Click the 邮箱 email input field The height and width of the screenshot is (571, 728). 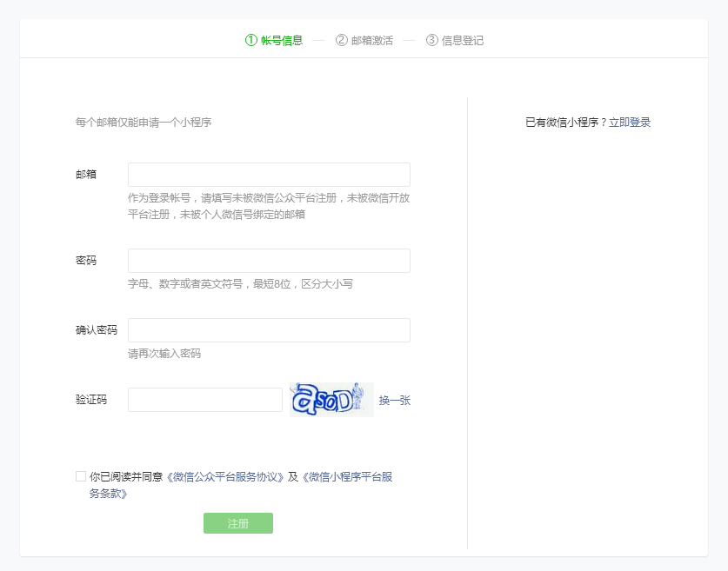(269, 175)
